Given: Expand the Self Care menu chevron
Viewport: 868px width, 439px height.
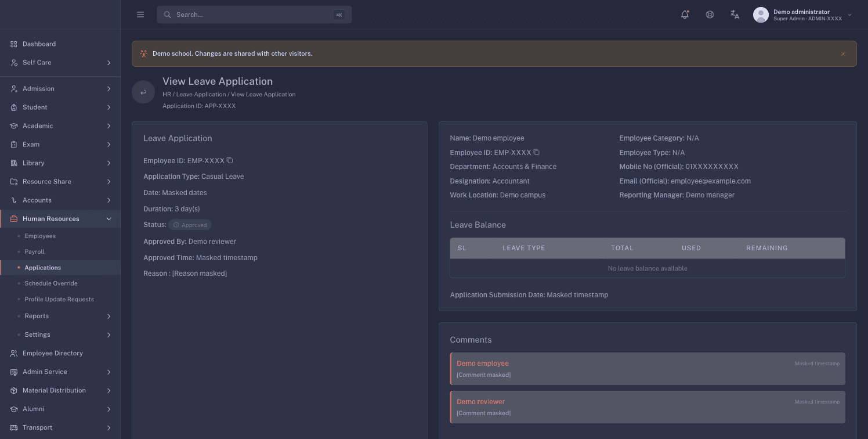Looking at the screenshot, I should point(109,63).
